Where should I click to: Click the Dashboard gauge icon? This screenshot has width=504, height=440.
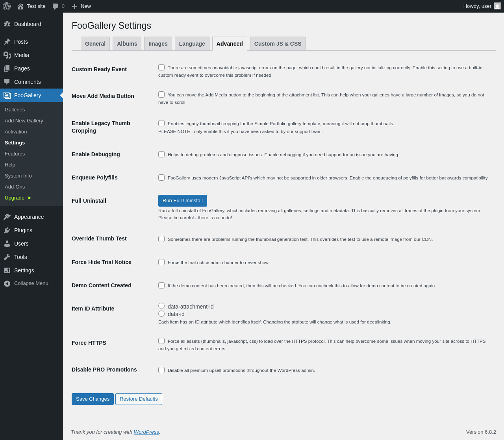[7, 24]
